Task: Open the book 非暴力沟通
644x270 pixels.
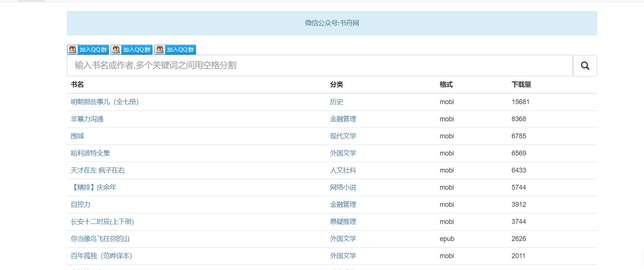Action: (x=87, y=119)
